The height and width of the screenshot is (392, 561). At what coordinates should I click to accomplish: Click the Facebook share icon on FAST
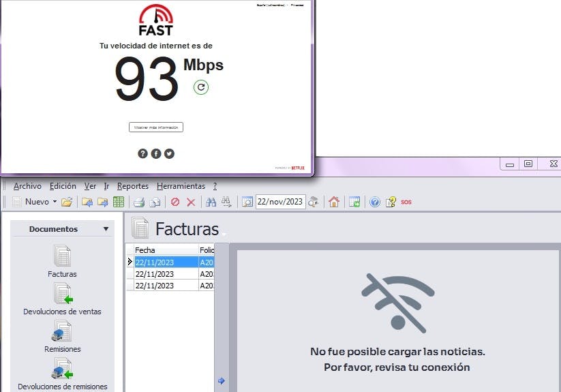tap(156, 153)
